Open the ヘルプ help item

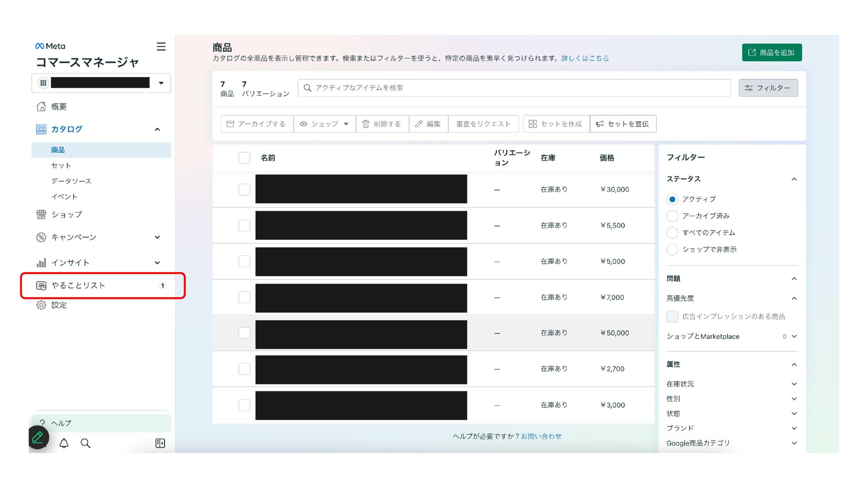(x=101, y=423)
